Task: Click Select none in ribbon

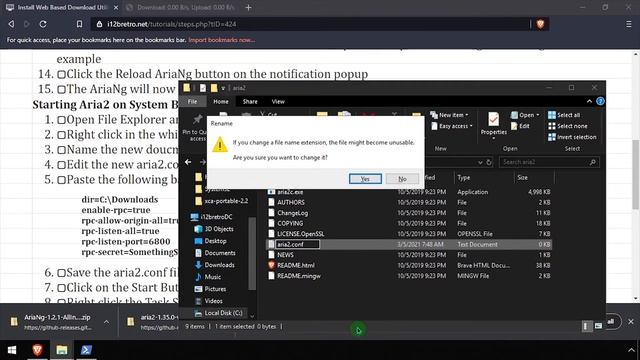Action: 567,126
